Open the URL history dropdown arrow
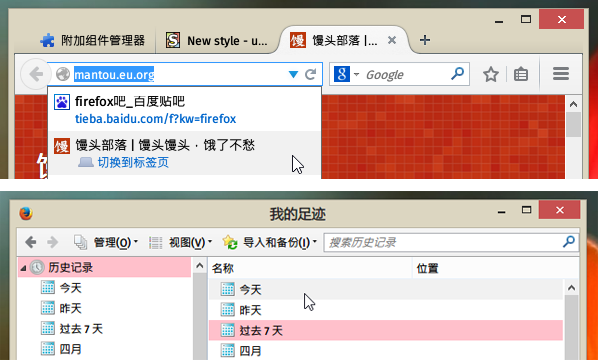 tap(293, 74)
